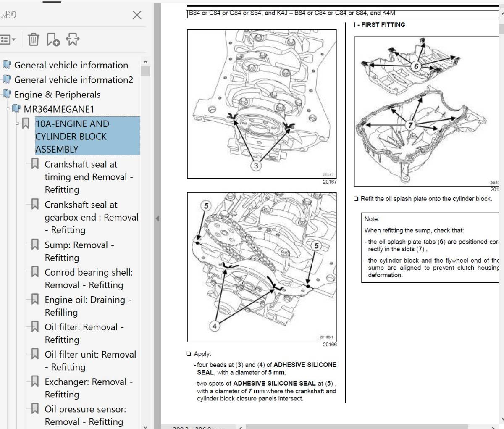Open General vehicle information2 bookmark
The width and height of the screenshot is (504, 429).
click(73, 80)
